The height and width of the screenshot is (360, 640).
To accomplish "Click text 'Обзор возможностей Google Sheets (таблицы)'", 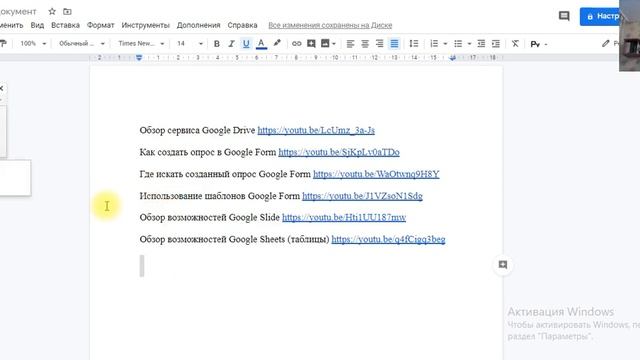I will tap(234, 240).
